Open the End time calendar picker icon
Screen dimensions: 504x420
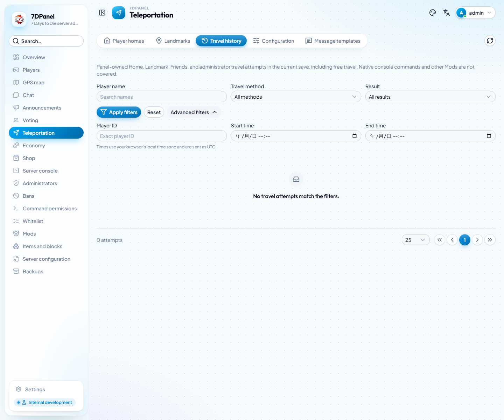click(489, 136)
